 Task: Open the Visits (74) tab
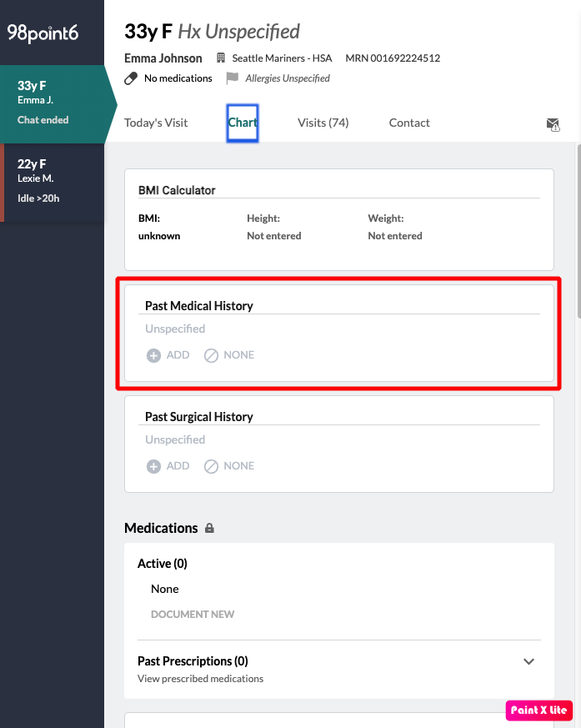(323, 123)
